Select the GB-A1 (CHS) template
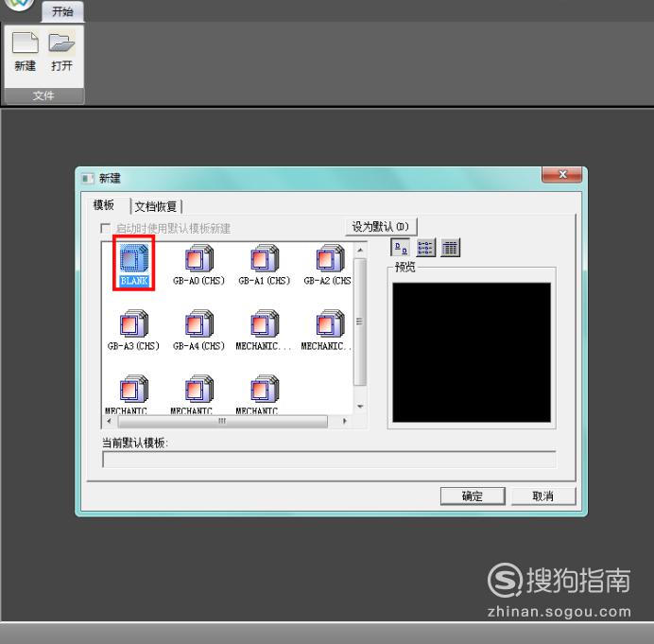654x644 pixels. coord(265,265)
